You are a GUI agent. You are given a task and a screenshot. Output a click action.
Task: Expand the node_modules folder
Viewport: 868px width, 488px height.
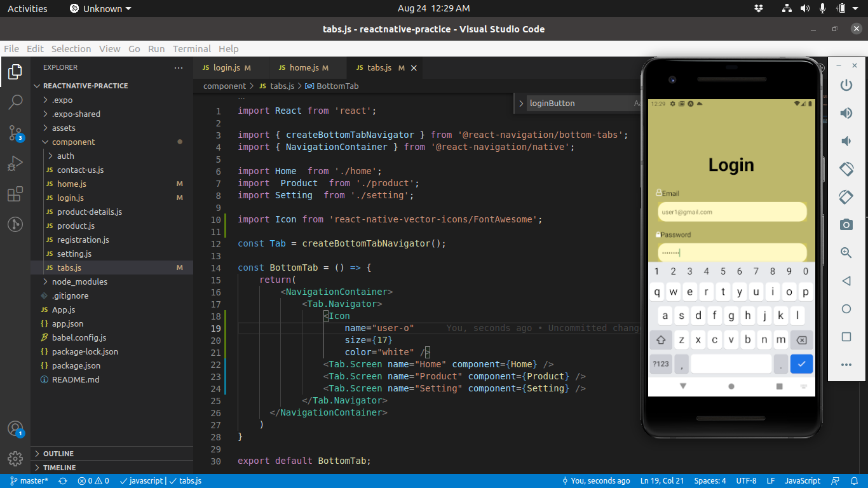pyautogui.click(x=79, y=281)
